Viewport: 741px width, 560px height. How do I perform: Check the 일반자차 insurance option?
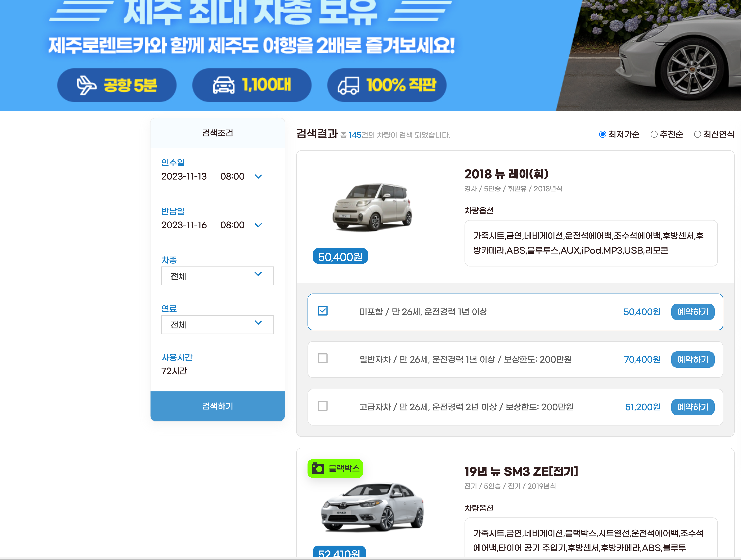pyautogui.click(x=323, y=359)
